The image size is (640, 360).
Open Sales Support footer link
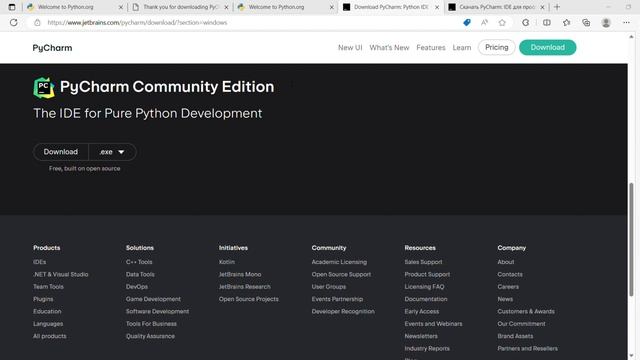click(423, 262)
